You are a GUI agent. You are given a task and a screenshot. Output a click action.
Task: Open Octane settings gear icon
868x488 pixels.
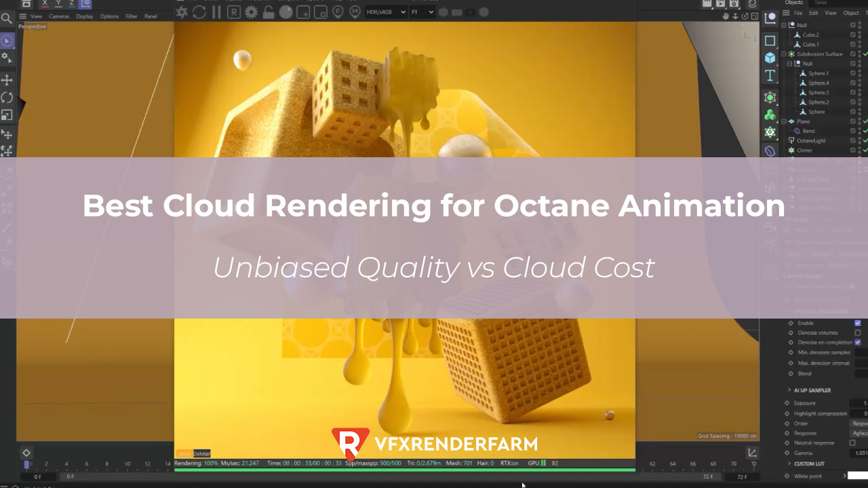tap(252, 12)
